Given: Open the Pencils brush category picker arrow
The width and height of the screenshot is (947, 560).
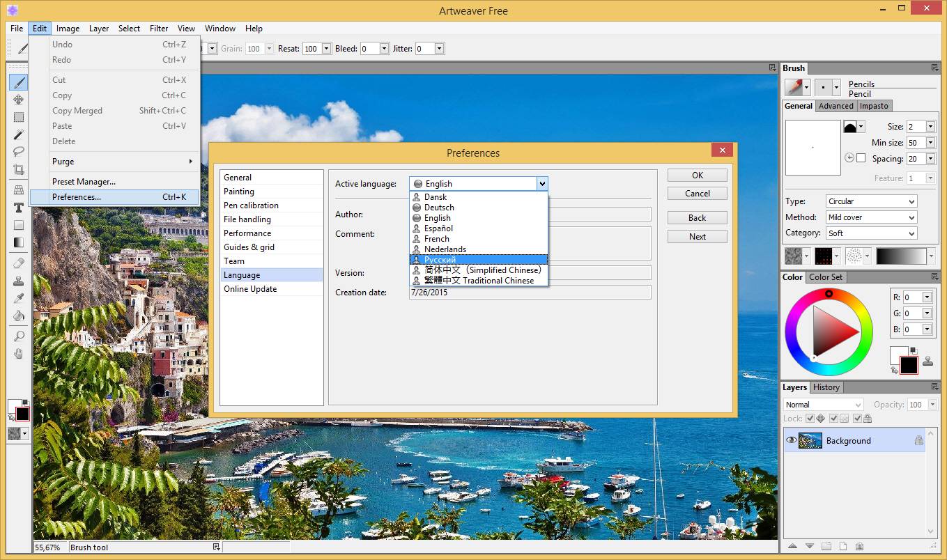Looking at the screenshot, I should [x=807, y=88].
